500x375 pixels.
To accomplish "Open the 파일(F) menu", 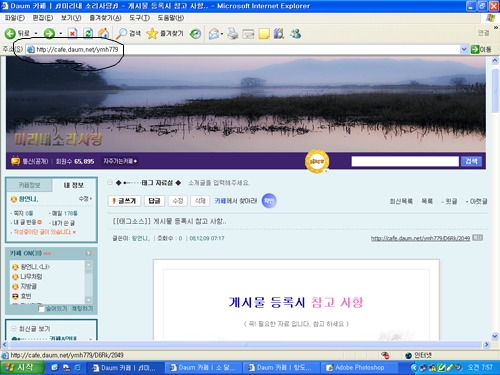I will pyautogui.click(x=14, y=18).
